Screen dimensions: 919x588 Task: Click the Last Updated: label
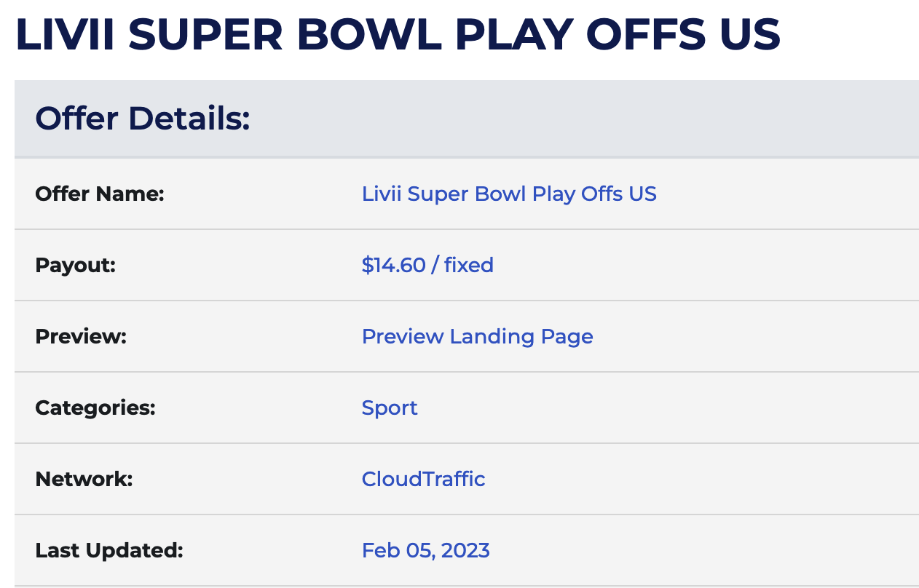[x=109, y=551]
